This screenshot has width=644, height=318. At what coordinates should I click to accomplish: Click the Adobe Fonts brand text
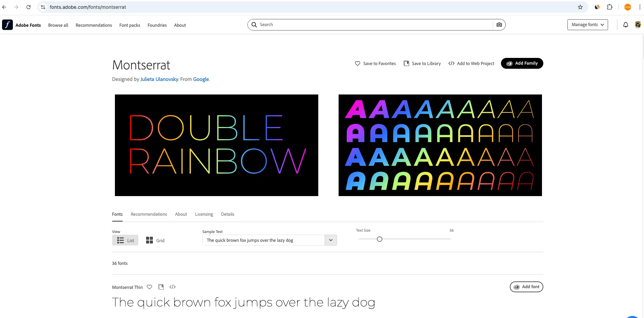click(28, 25)
